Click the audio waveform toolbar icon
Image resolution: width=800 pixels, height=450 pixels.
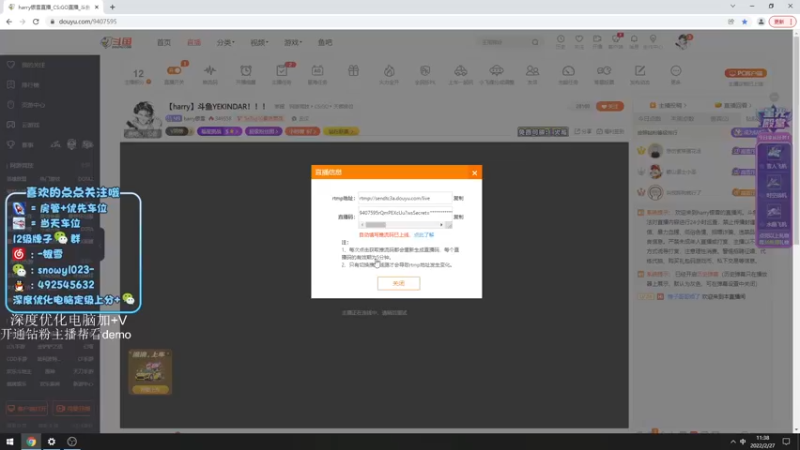click(x=210, y=70)
